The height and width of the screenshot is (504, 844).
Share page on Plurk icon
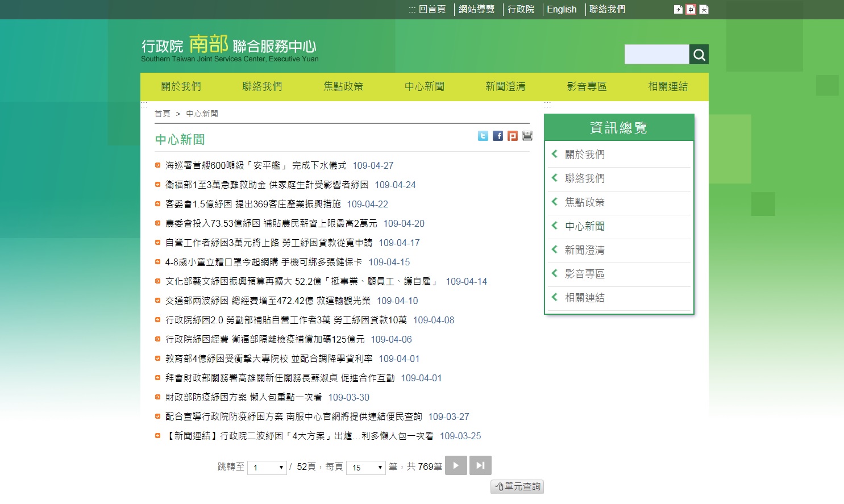pos(513,136)
